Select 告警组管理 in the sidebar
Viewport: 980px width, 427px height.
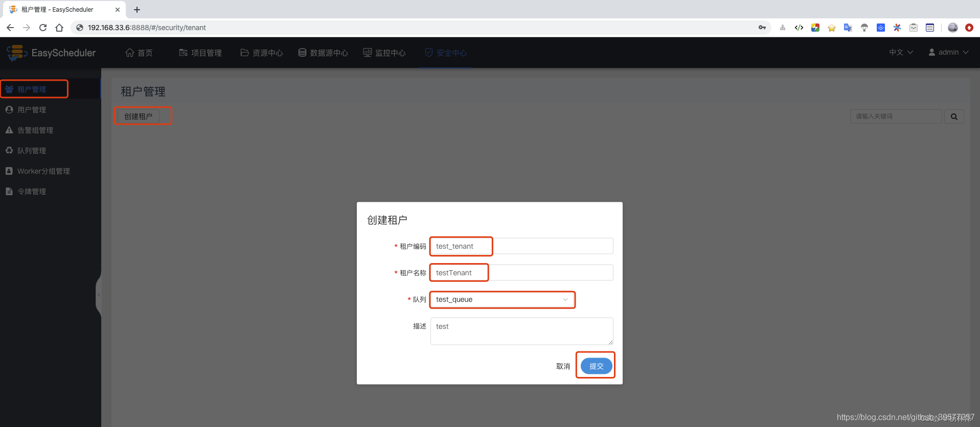(50, 130)
